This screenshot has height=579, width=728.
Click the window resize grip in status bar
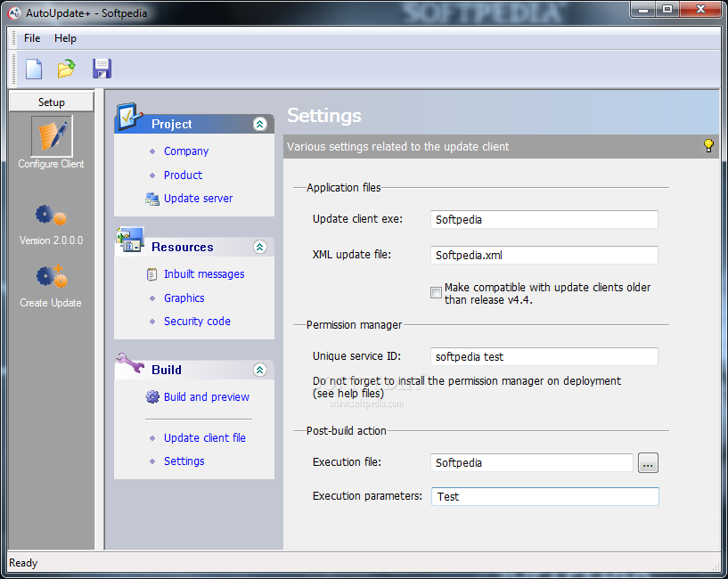pos(716,567)
